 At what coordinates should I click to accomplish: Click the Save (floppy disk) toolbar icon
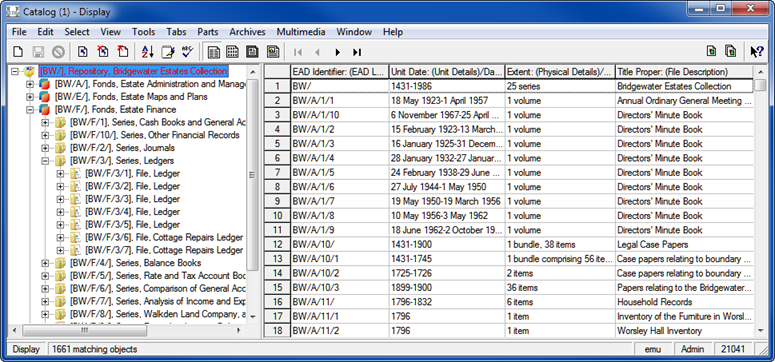[x=39, y=51]
